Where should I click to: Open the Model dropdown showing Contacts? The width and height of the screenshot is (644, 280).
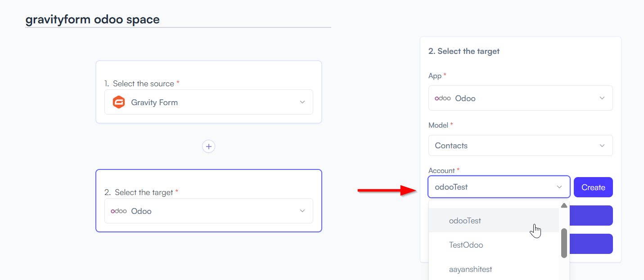[x=521, y=146]
